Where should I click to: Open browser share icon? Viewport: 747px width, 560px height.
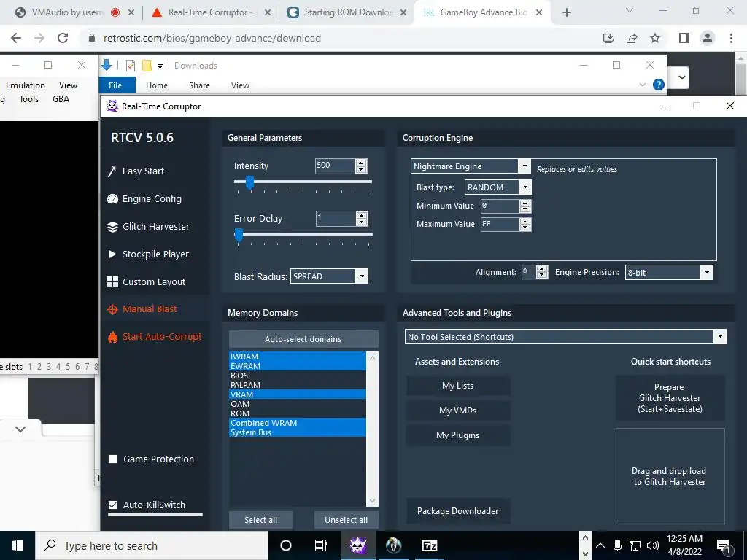tap(632, 38)
